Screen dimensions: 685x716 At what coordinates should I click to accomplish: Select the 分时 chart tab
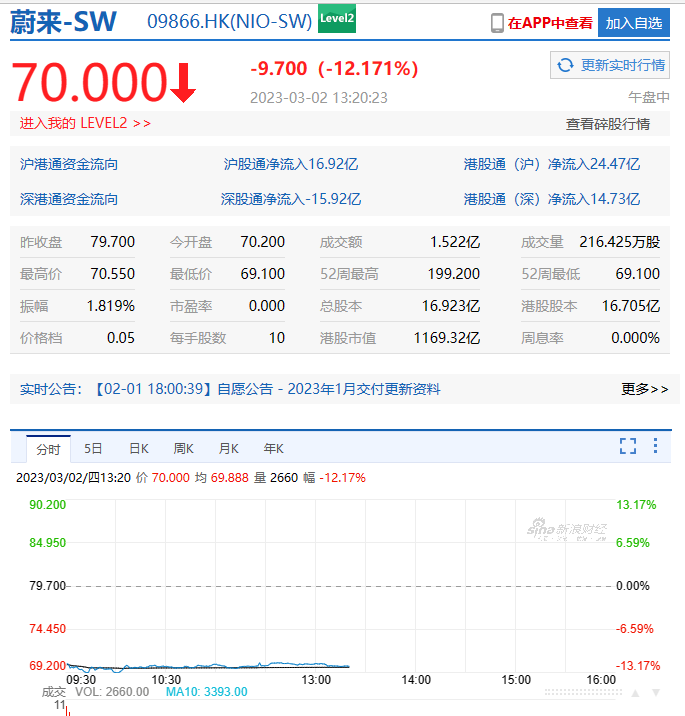[x=48, y=449]
